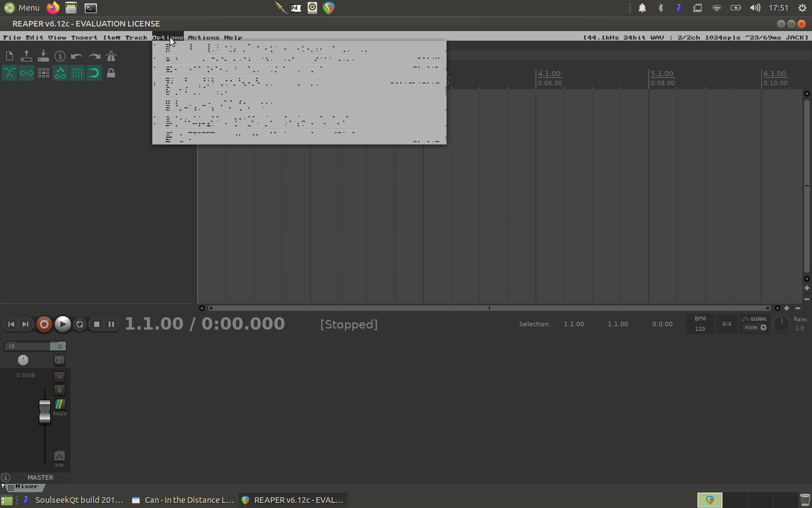The width and height of the screenshot is (812, 508).
Task: Open terminal from the top panel
Action: [90, 8]
